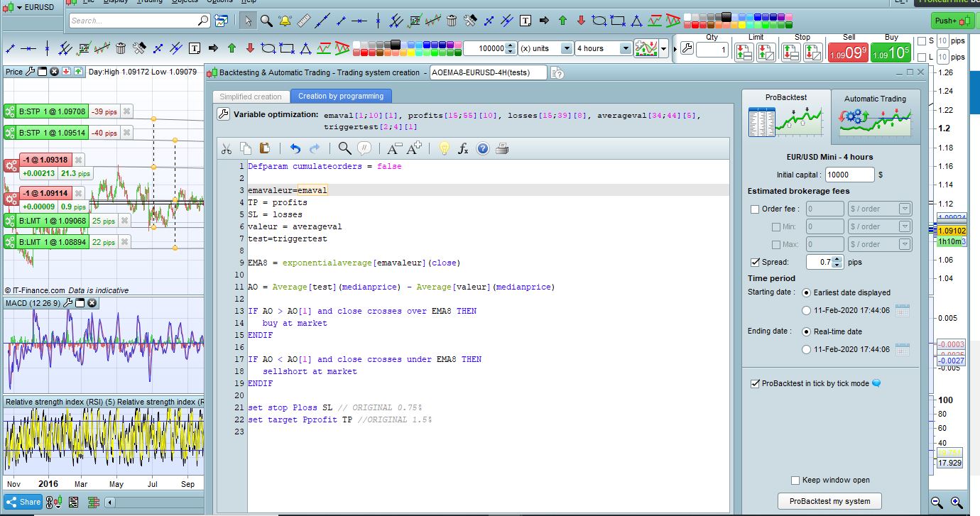The height and width of the screenshot is (516, 980).
Task: Increase editor font size with A+ icon
Action: [414, 148]
